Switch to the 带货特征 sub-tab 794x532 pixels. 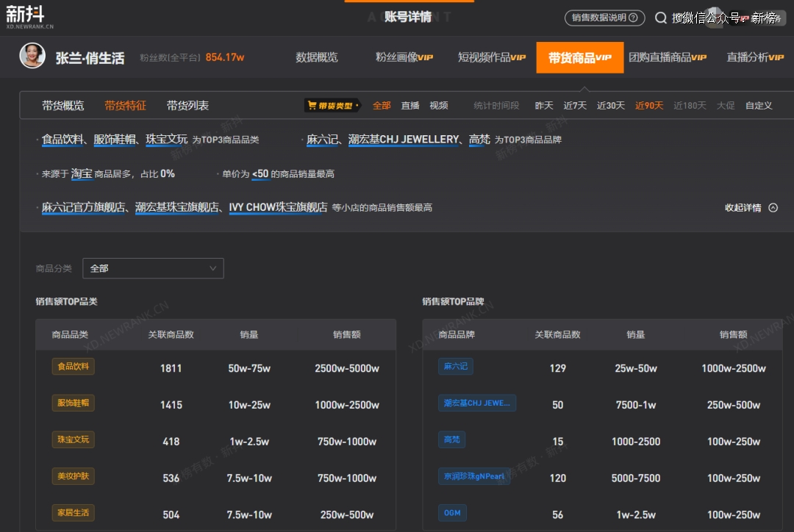125,105
